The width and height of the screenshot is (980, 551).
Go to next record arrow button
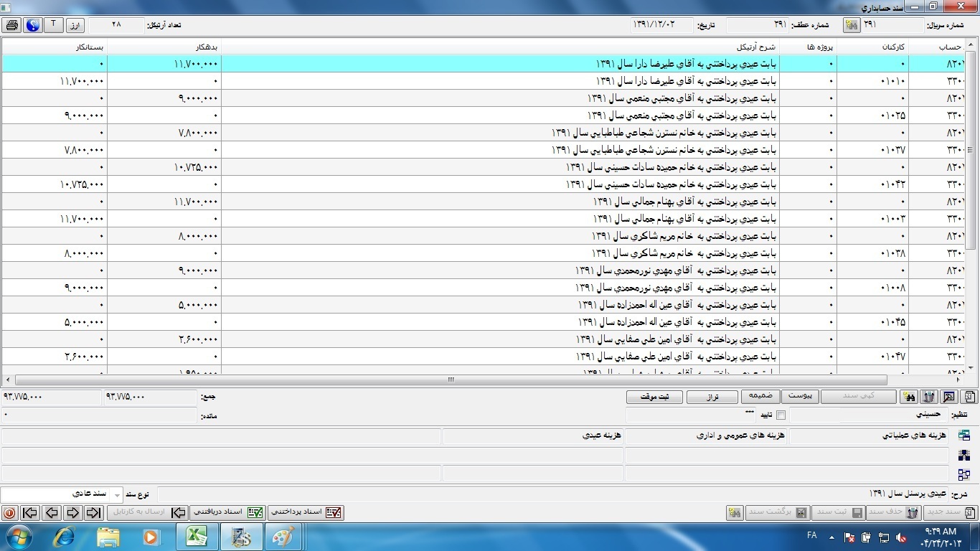click(72, 512)
